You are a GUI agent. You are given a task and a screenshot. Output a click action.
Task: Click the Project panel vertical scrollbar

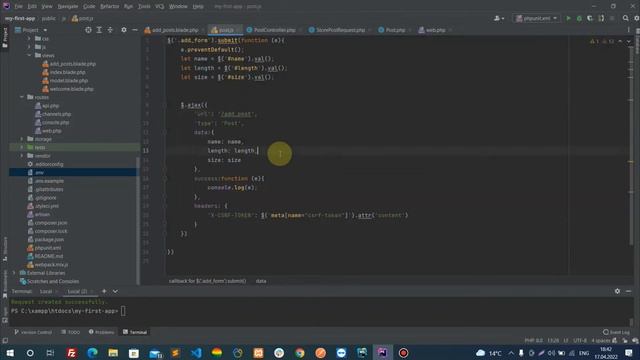coord(138,220)
